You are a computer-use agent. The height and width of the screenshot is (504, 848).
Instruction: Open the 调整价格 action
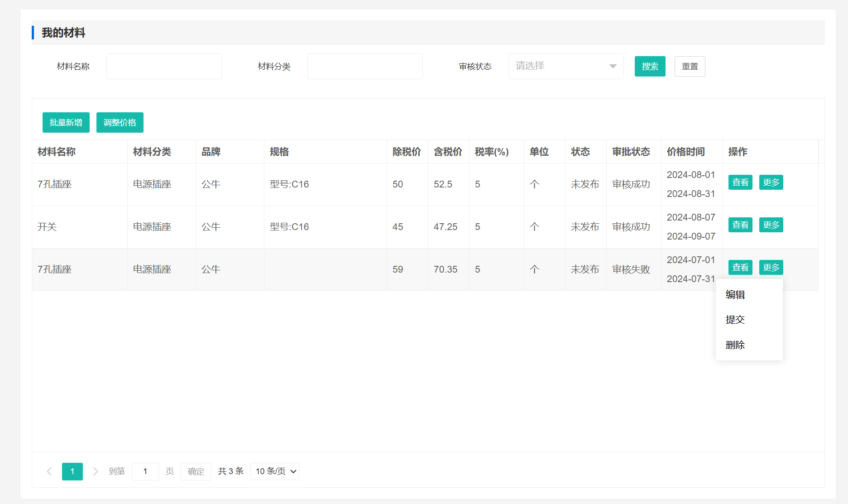[x=120, y=123]
